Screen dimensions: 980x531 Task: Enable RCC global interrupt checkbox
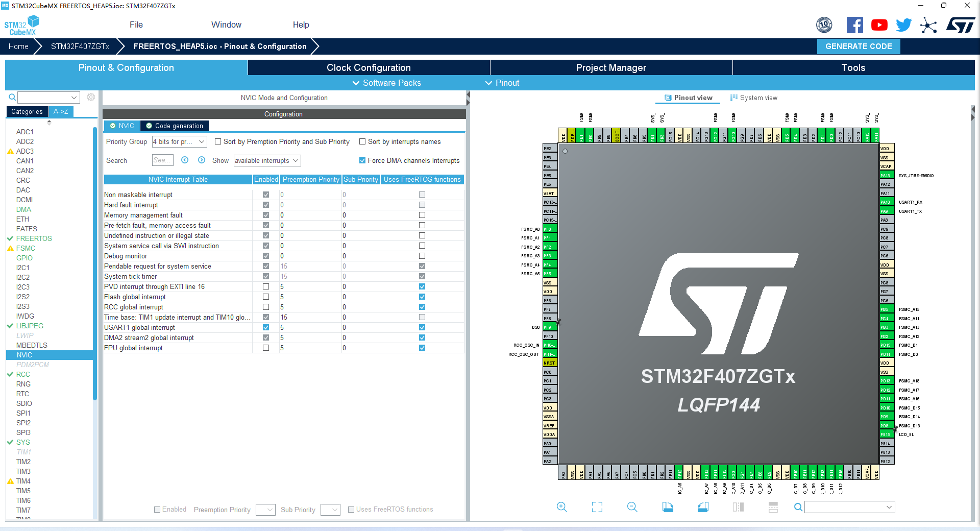[266, 307]
